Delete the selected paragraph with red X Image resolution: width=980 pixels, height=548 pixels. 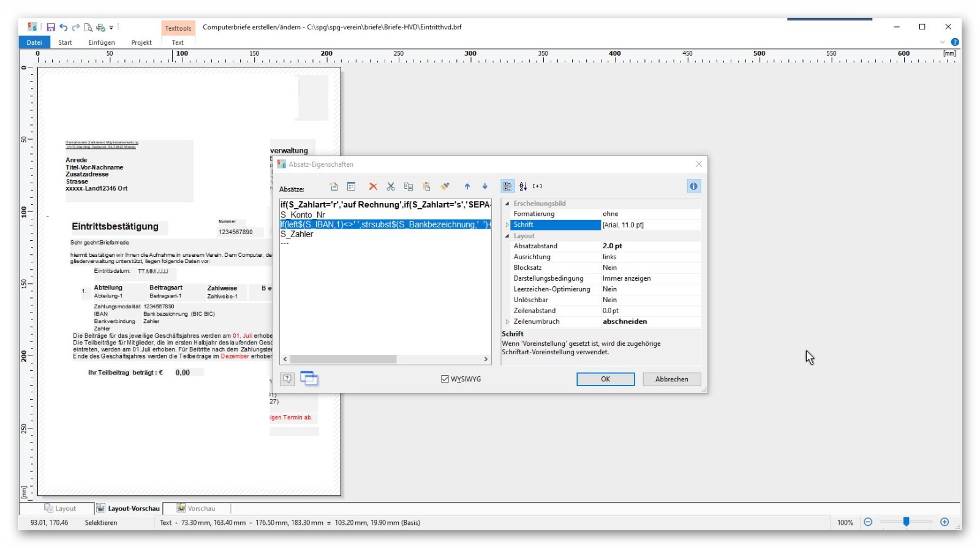click(372, 186)
